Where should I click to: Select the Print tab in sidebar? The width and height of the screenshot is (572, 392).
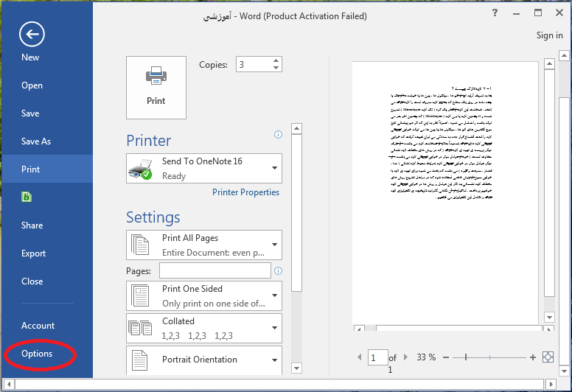(x=47, y=169)
